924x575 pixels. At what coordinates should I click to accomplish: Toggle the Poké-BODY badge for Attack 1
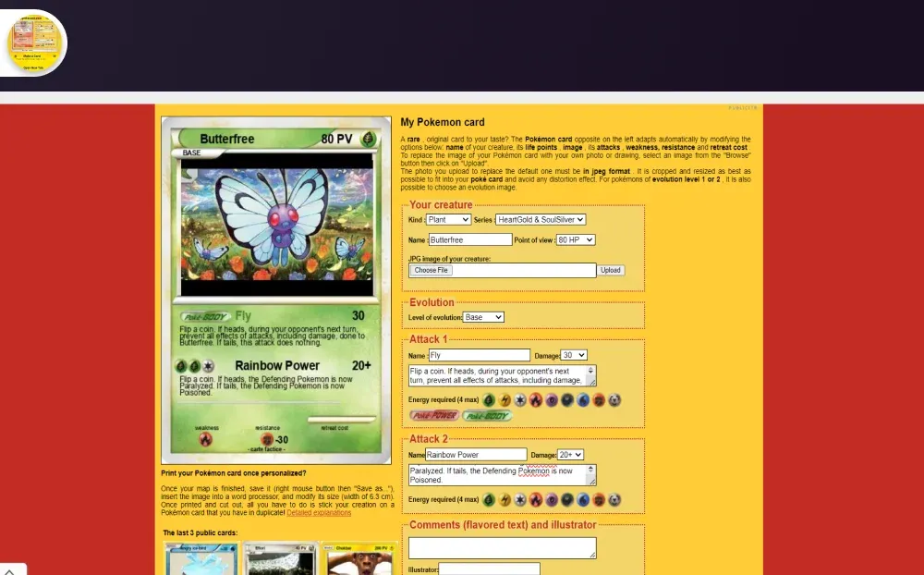pos(486,416)
